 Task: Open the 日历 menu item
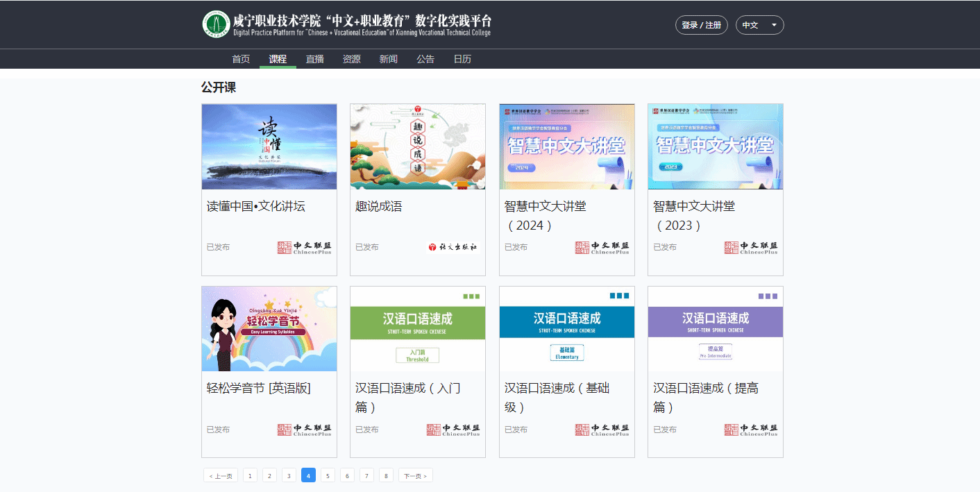pos(462,59)
